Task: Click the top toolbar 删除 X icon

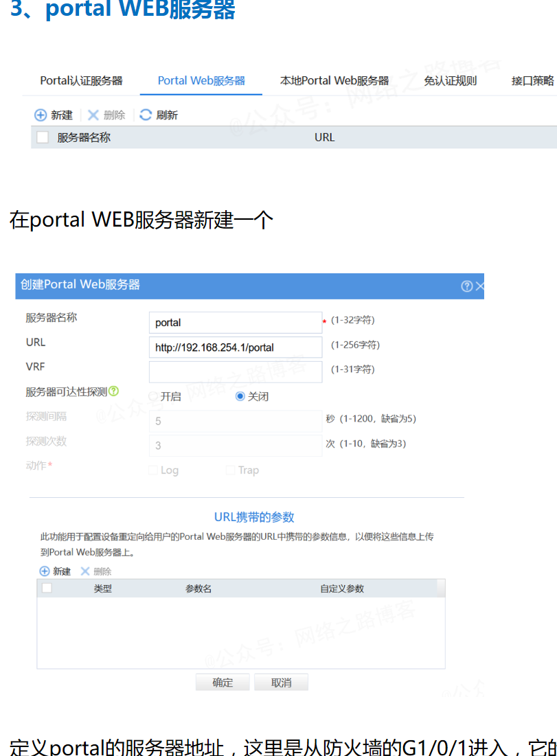Action: [x=93, y=115]
